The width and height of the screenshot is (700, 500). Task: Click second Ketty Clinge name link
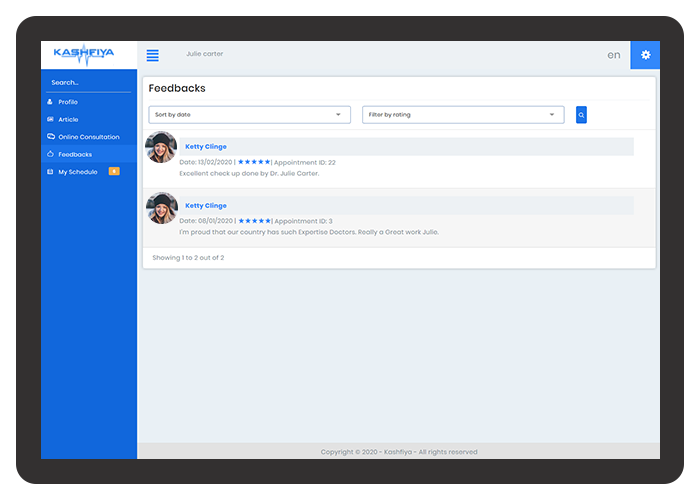pos(206,206)
